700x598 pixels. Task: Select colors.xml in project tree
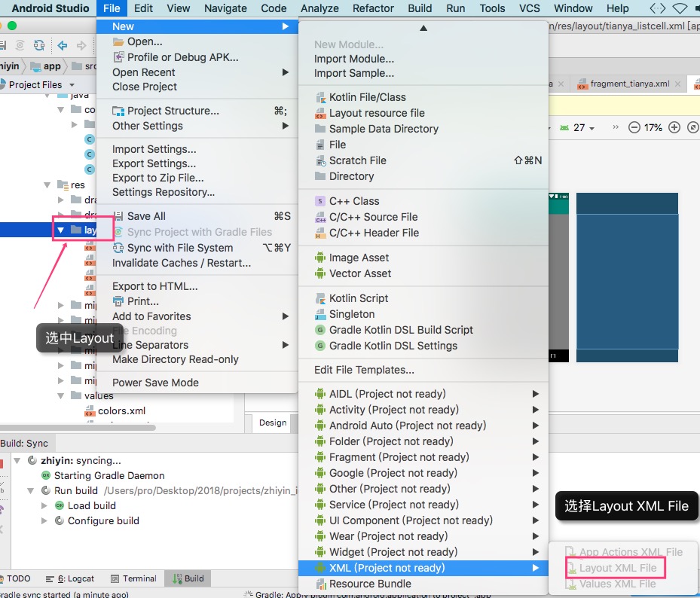point(121,411)
